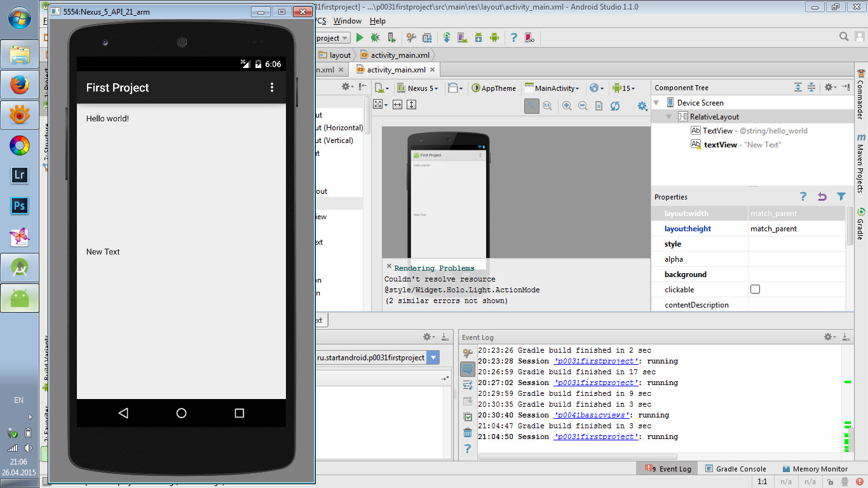Toggle layout width expand horizontally icon
868x488 pixels.
(x=397, y=104)
